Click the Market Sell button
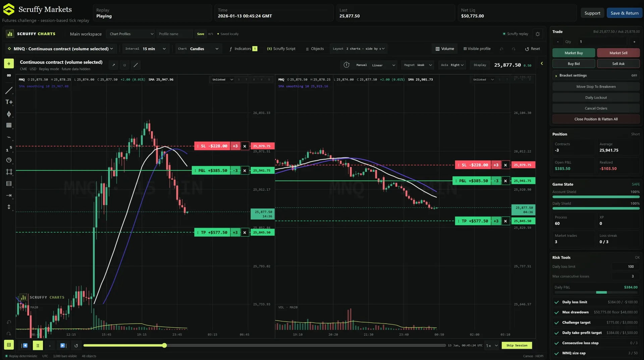 pos(618,53)
